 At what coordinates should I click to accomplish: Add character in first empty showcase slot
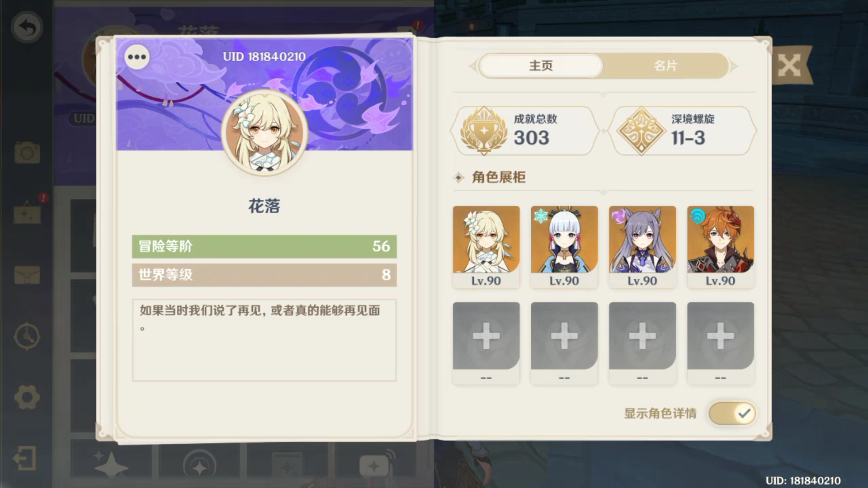tap(486, 343)
